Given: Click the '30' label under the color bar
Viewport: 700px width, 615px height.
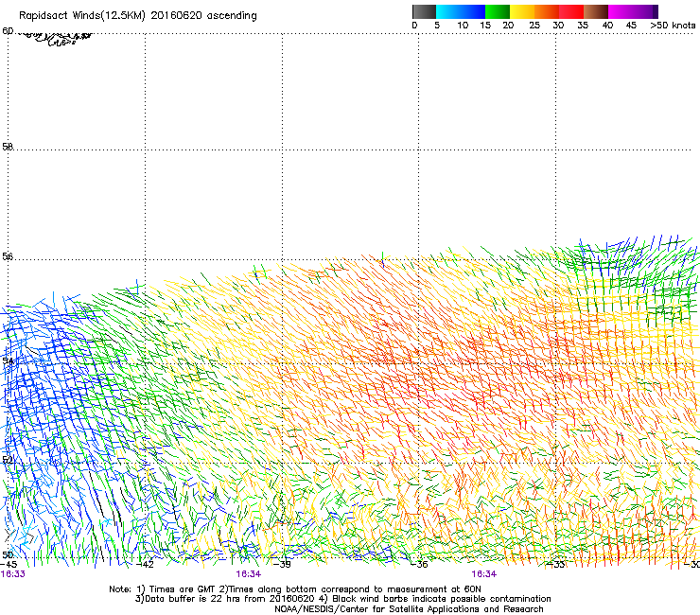Looking at the screenshot, I should point(558,26).
